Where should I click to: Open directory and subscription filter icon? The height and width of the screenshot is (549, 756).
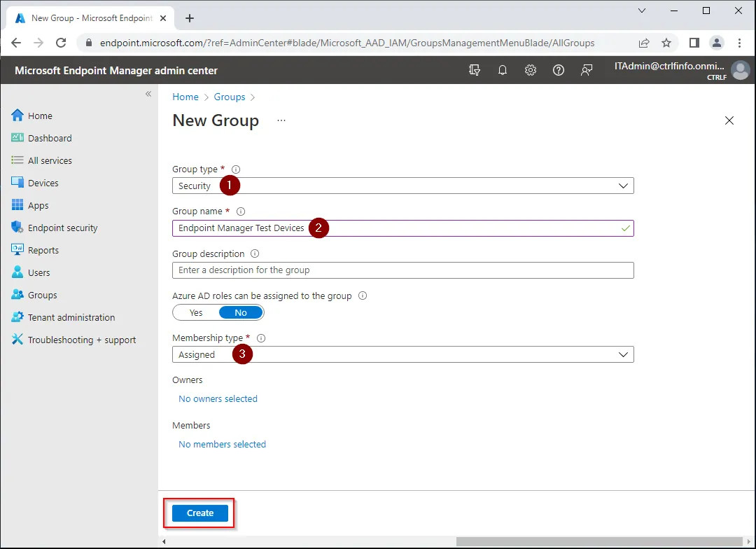pos(475,71)
